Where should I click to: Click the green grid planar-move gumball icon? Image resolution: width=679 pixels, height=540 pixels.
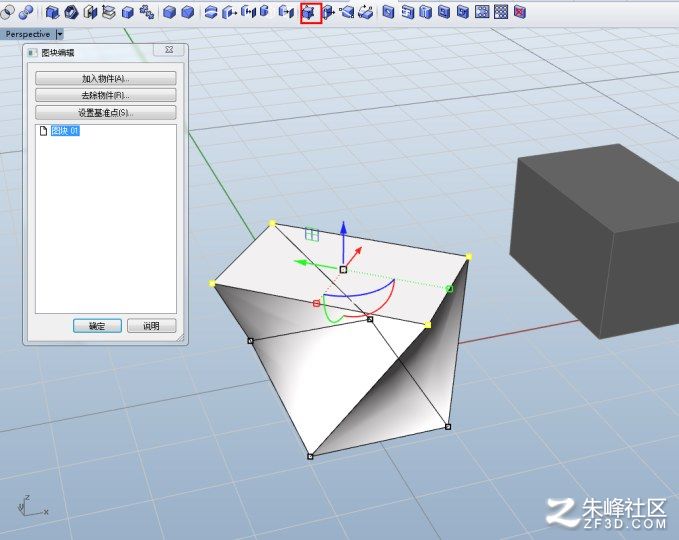pyautogui.click(x=312, y=234)
